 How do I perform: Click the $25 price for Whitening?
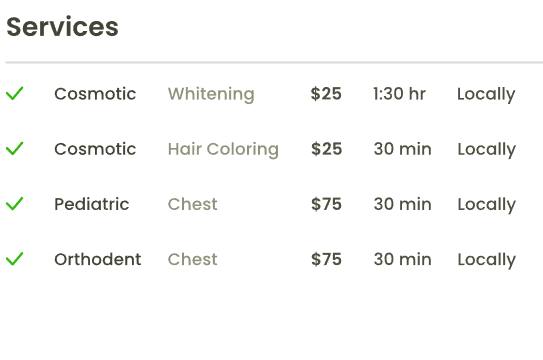point(326,94)
